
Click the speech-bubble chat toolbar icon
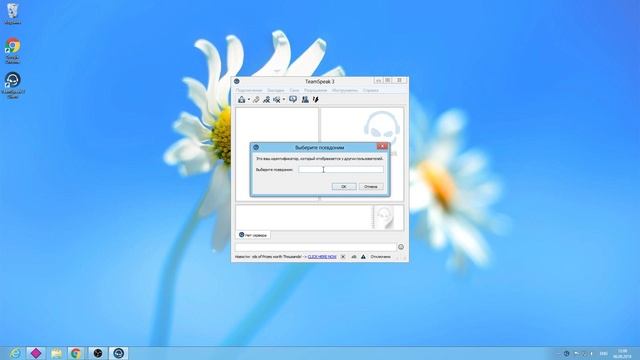pos(293,99)
